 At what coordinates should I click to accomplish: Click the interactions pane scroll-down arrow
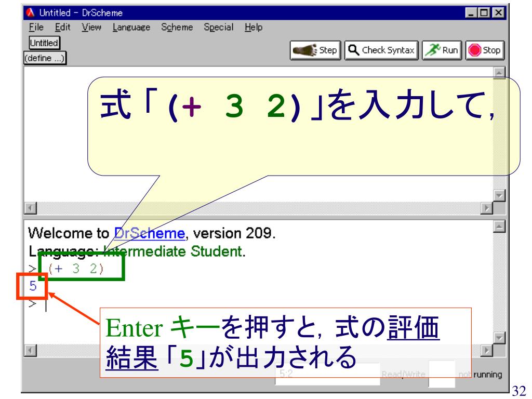click(x=499, y=338)
